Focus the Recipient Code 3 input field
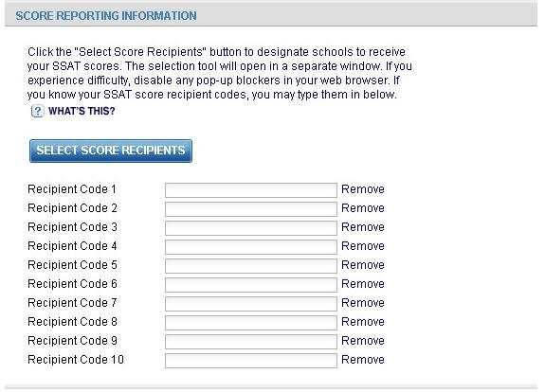 pyautogui.click(x=251, y=228)
